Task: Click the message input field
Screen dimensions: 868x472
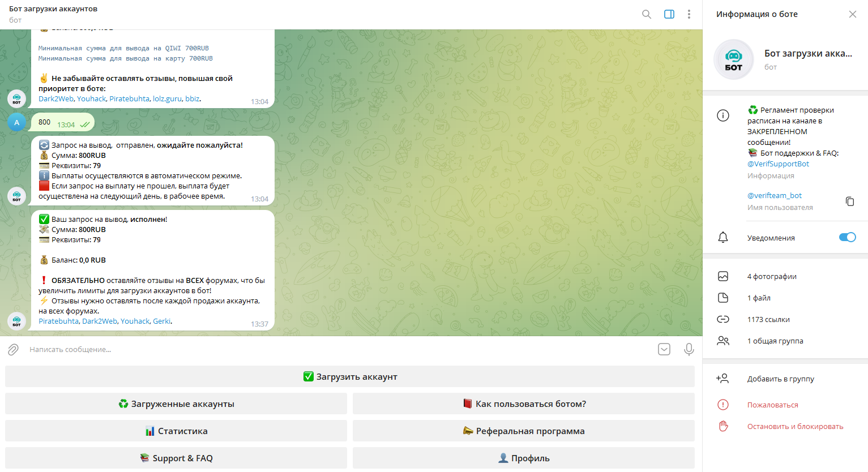Action: [x=340, y=350]
